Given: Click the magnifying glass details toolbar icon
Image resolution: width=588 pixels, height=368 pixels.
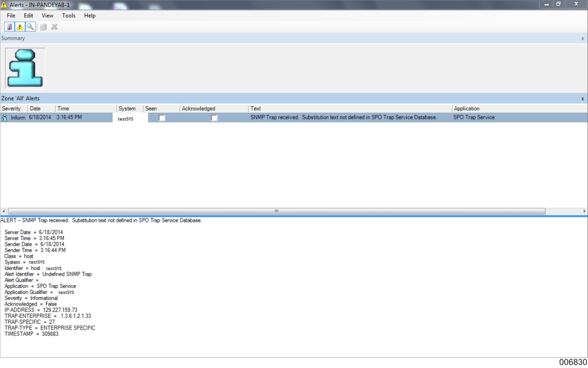Looking at the screenshot, I should pyautogui.click(x=30, y=27).
